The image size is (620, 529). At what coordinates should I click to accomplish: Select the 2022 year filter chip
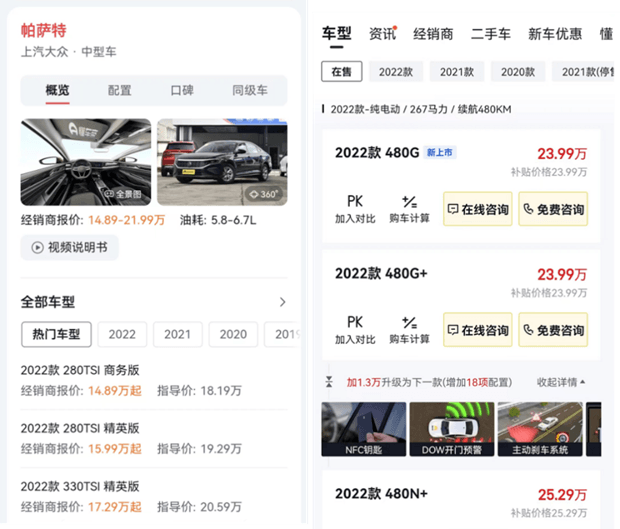click(x=122, y=334)
